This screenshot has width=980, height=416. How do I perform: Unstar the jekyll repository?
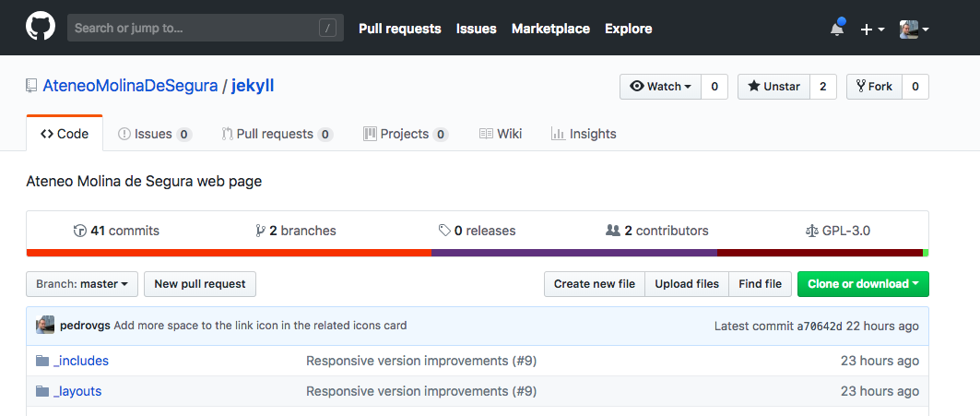[773, 87]
